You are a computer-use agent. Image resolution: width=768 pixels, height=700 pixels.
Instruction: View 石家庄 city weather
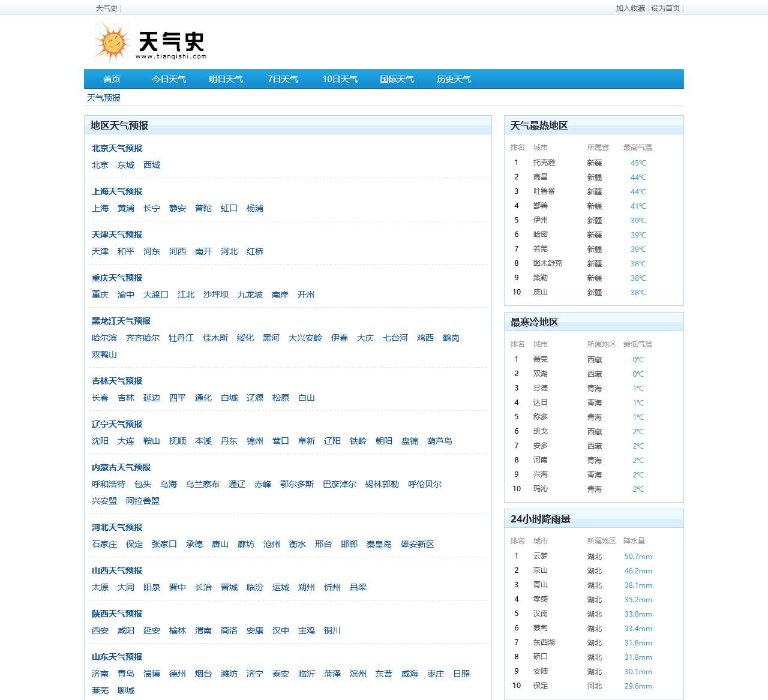coord(104,544)
